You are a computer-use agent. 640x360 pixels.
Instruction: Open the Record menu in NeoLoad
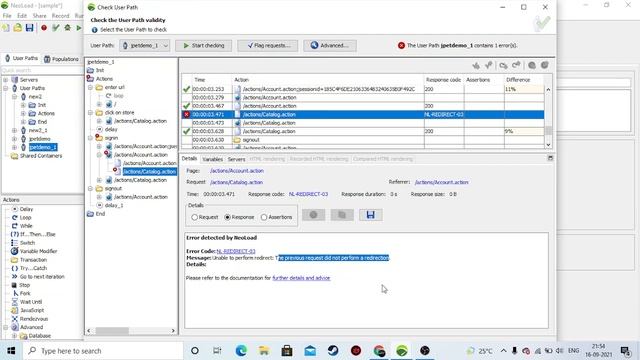point(60,16)
